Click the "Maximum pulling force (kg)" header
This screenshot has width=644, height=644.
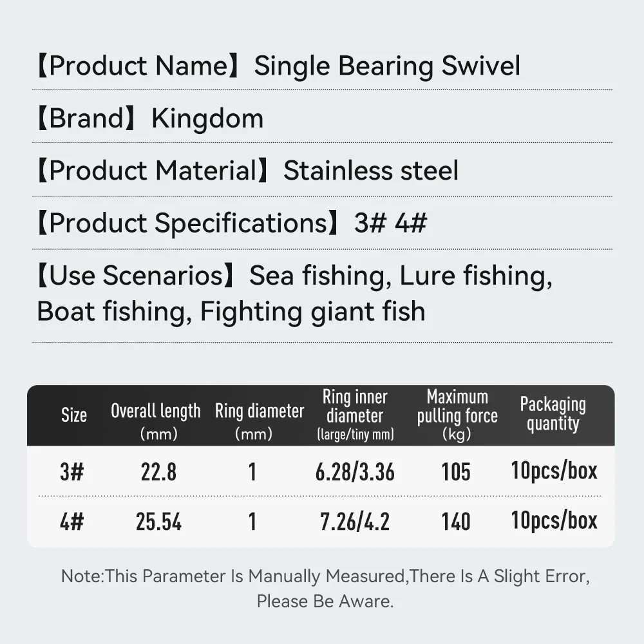pyautogui.click(x=457, y=415)
